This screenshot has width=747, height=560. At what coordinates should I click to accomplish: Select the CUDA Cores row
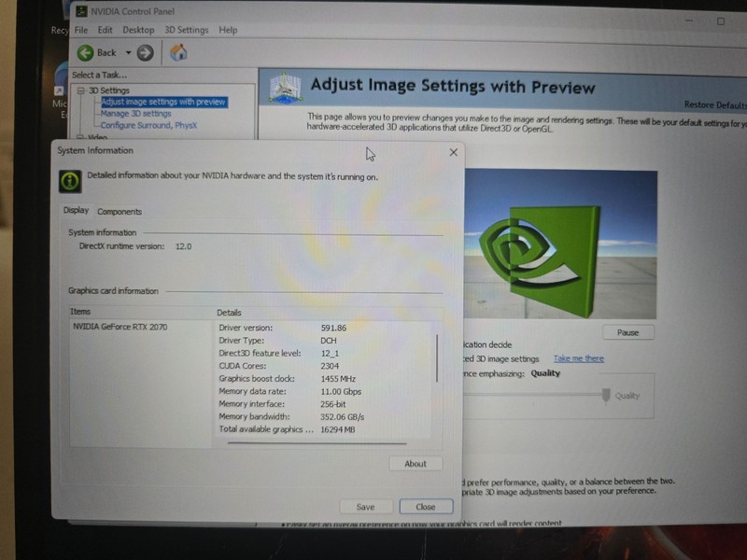[324, 366]
